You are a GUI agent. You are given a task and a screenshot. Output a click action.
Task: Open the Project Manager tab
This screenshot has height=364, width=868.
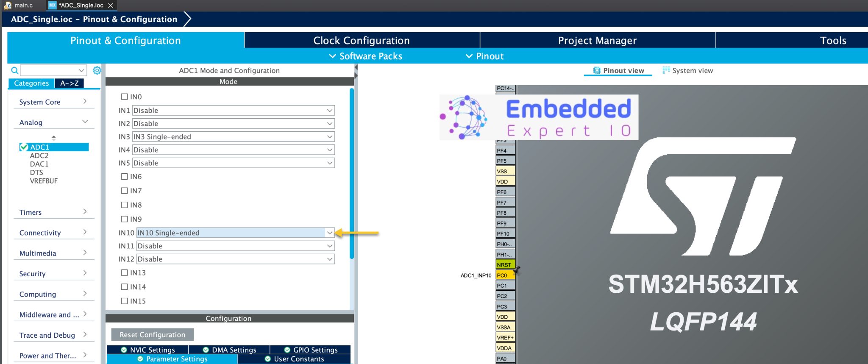(597, 41)
